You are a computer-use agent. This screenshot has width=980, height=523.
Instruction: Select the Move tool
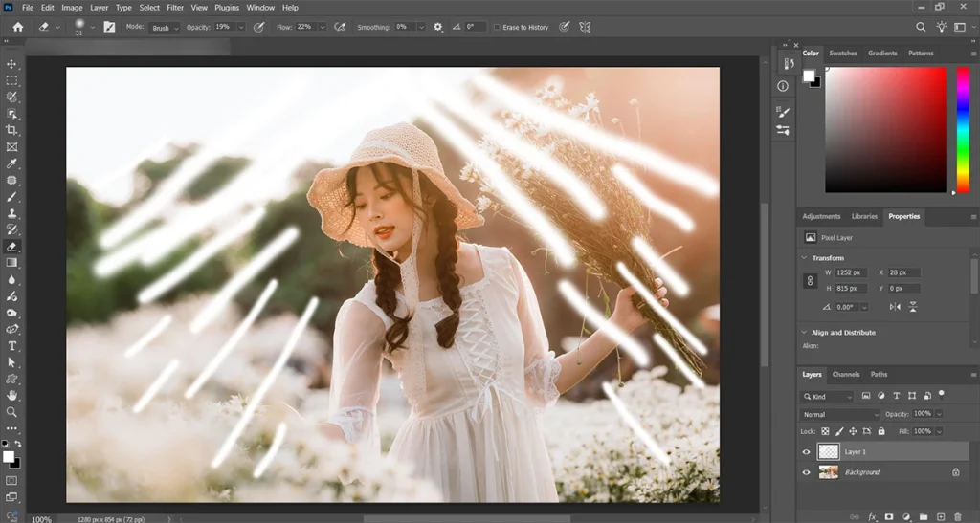pyautogui.click(x=12, y=64)
